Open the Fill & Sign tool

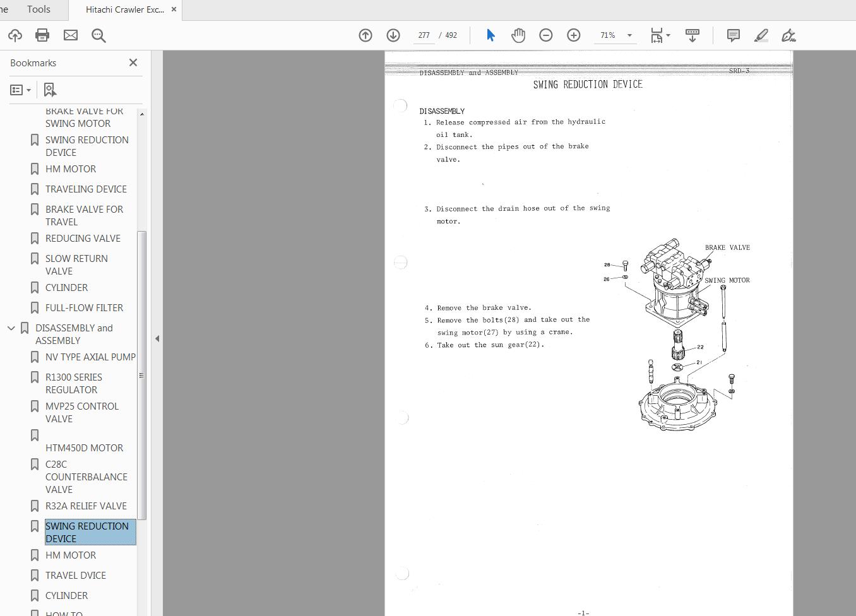(x=788, y=35)
